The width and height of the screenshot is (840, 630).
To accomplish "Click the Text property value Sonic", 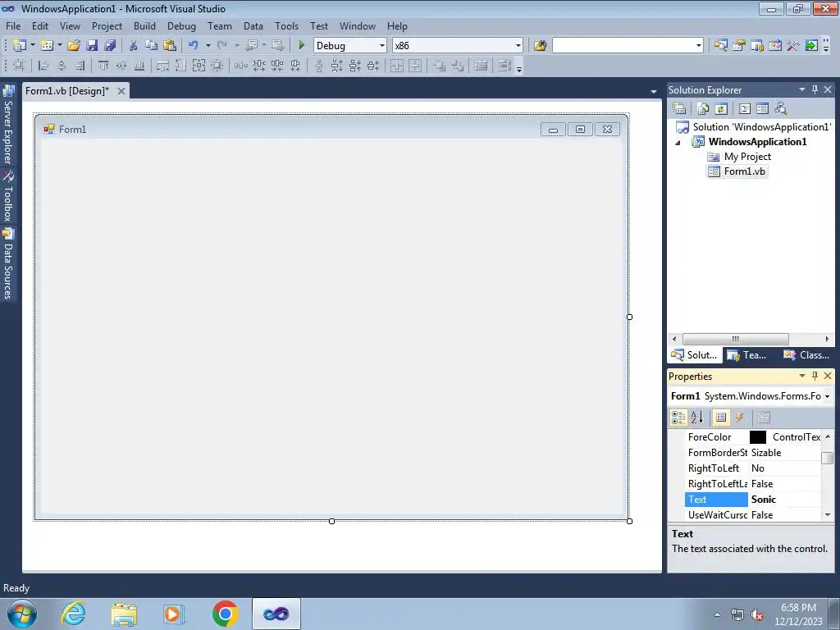I will tap(764, 500).
